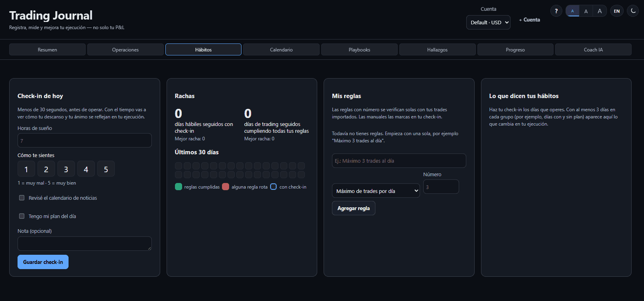Click the 'Check-in de hoy' heading
This screenshot has width=644, height=301.
40,96
